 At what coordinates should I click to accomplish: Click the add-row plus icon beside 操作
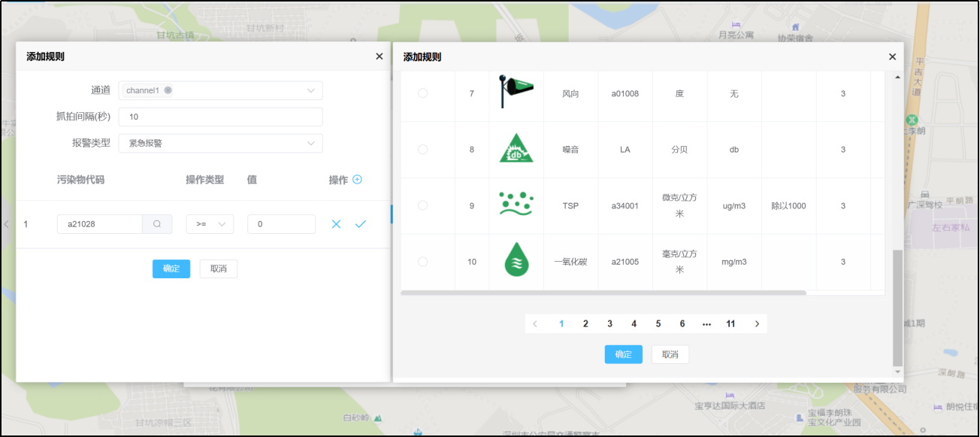pos(357,180)
